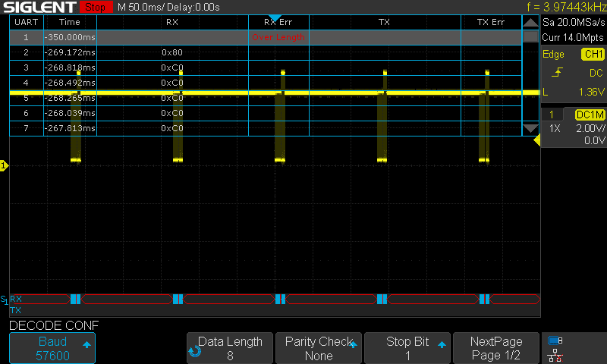Viewport: 607px width, 364px height.
Task: Open the Stop Bit dropdown
Action: pos(407,348)
